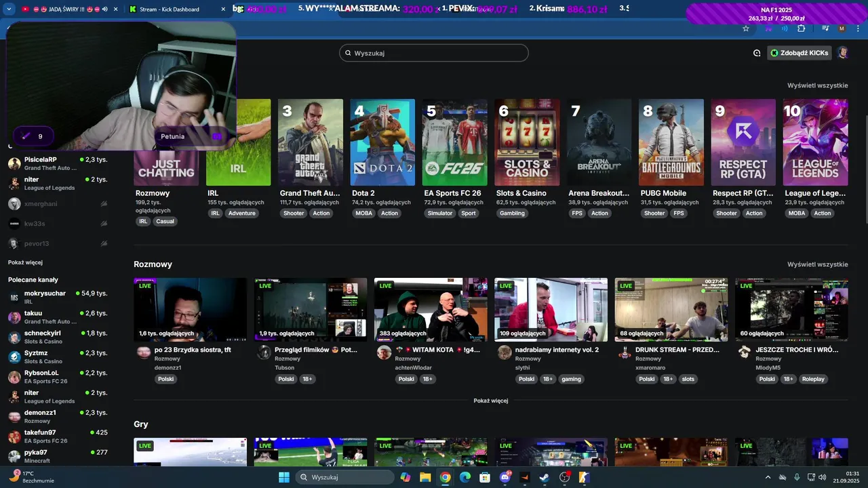Expand Pokaż więcej in the sidebar
This screenshot has width=868, height=488.
(x=26, y=262)
